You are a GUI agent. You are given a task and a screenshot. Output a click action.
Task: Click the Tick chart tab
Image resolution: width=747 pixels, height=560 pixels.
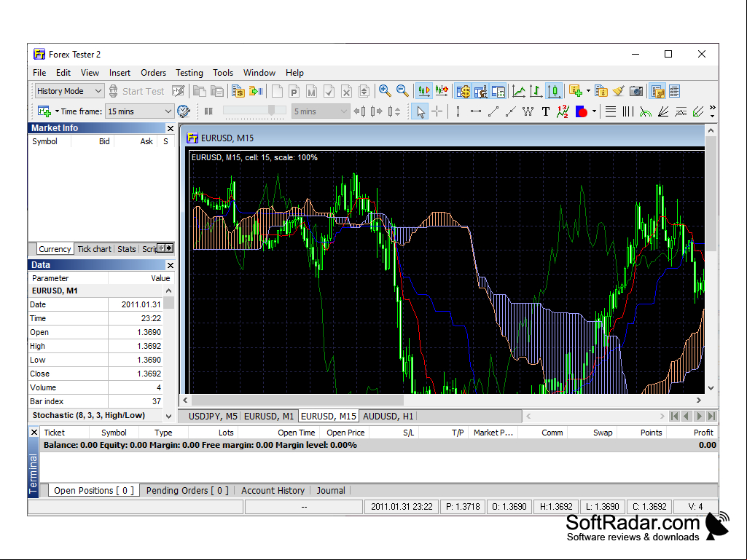(94, 249)
